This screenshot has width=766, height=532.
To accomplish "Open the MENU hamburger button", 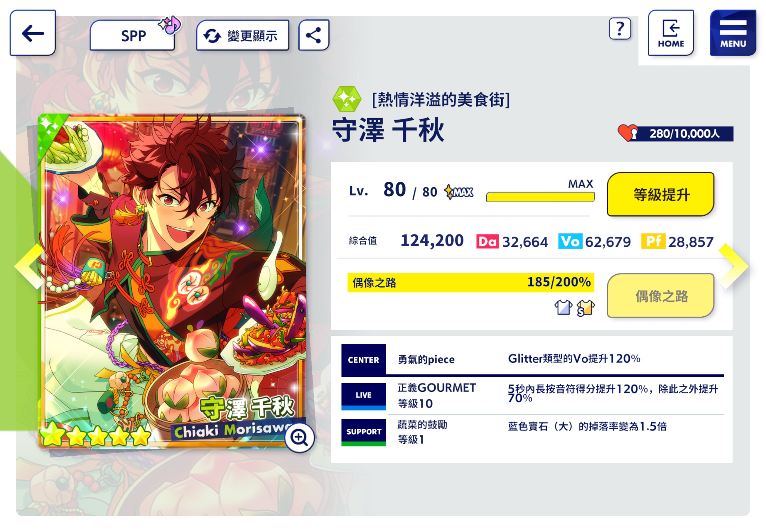I will point(733,33).
